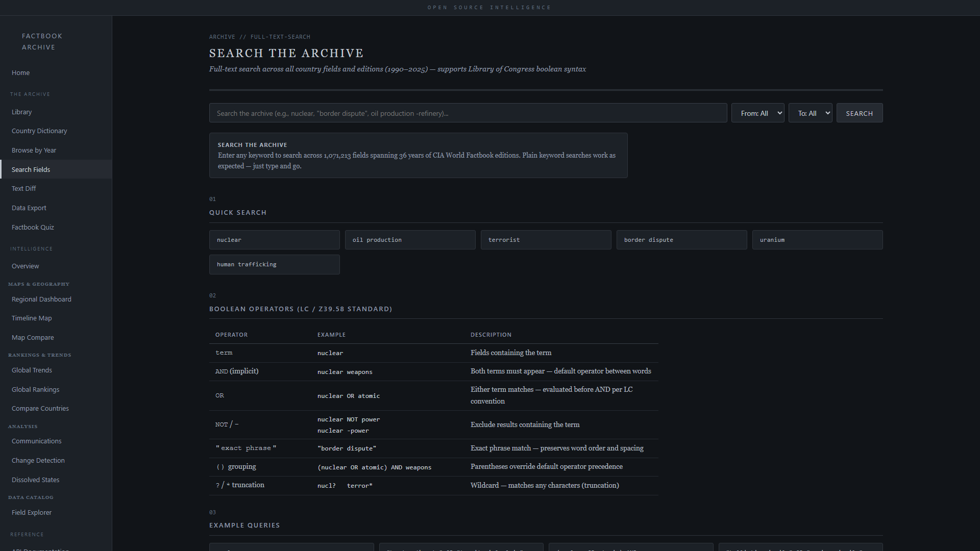Run the 'oil production' quick search
Image resolution: width=980 pixels, height=551 pixels.
click(410, 239)
